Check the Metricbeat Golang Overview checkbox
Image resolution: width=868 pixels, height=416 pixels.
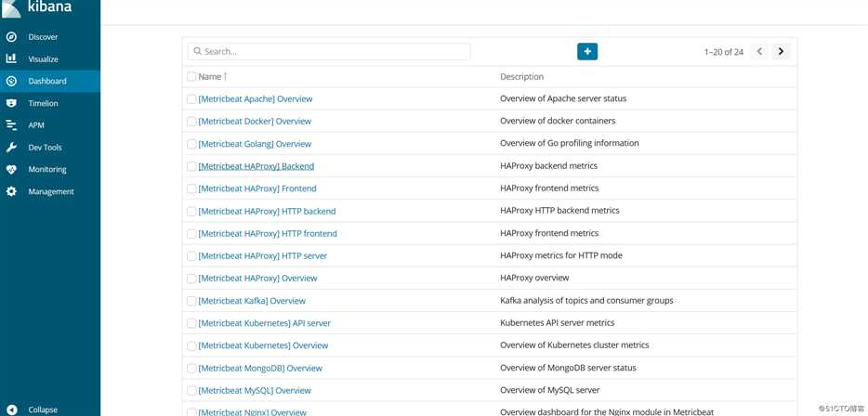pos(191,144)
